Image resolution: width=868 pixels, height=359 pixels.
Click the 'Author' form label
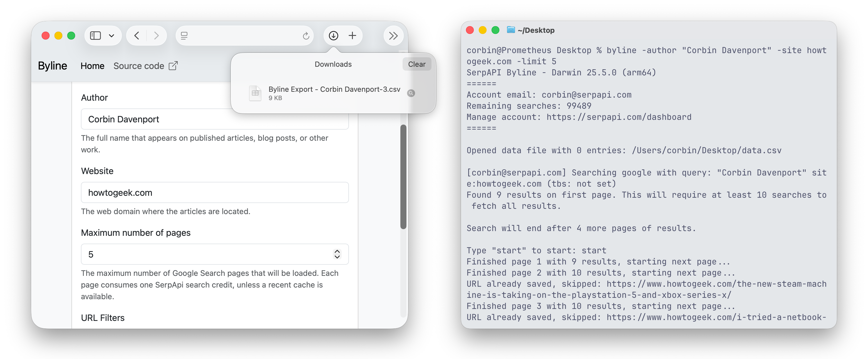coord(94,98)
